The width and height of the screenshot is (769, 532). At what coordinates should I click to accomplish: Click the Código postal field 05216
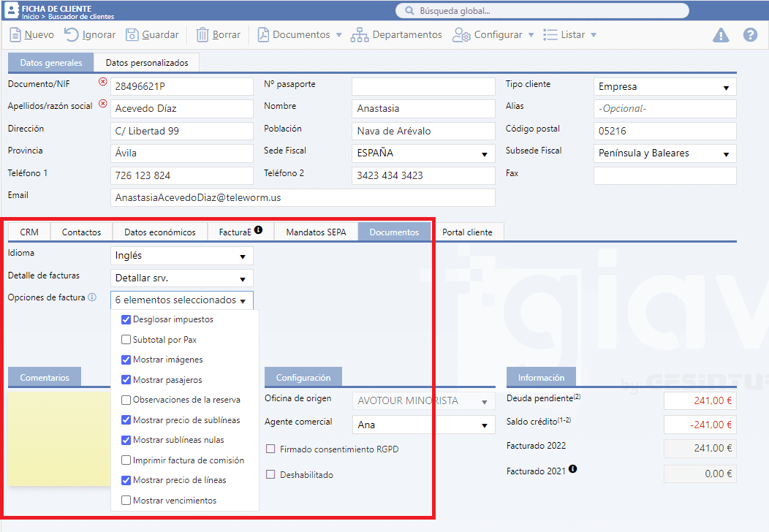[x=664, y=132]
